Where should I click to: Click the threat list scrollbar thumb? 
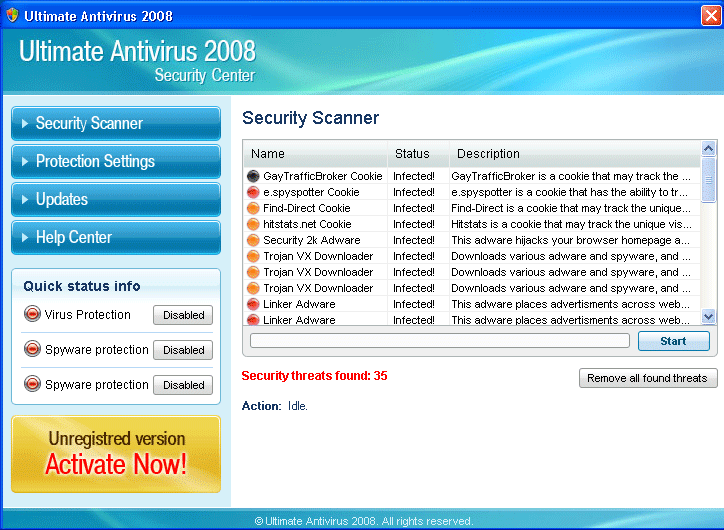click(708, 180)
